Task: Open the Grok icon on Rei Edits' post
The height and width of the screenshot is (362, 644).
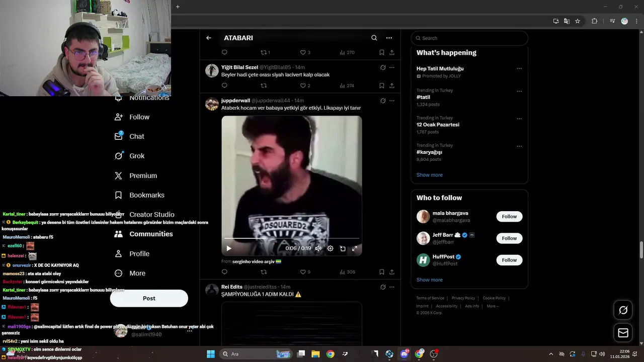Action: pos(383,287)
